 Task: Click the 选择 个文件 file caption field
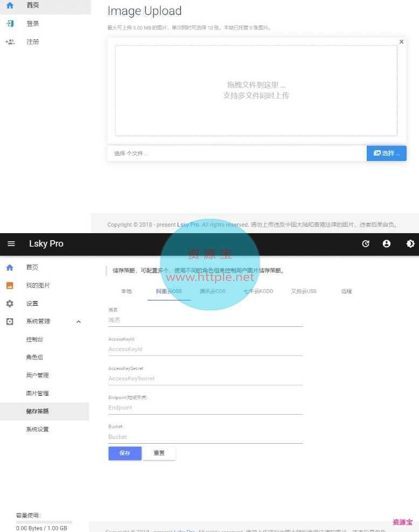(x=237, y=153)
